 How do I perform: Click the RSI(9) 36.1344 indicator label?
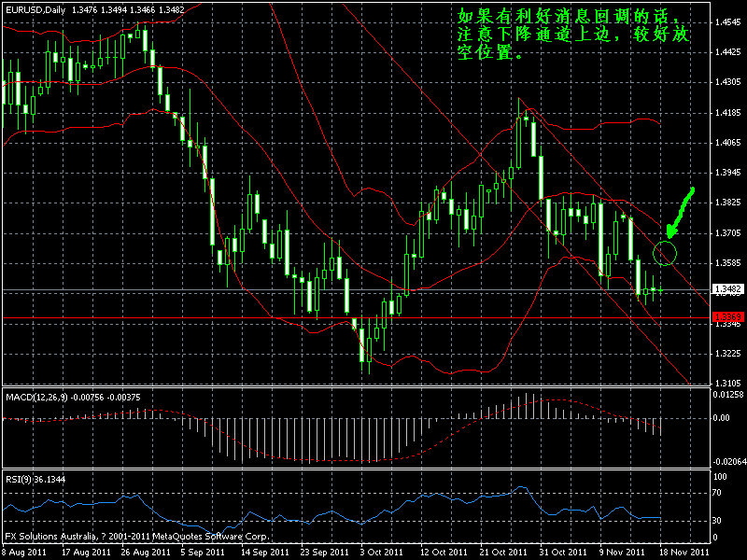(x=35, y=479)
